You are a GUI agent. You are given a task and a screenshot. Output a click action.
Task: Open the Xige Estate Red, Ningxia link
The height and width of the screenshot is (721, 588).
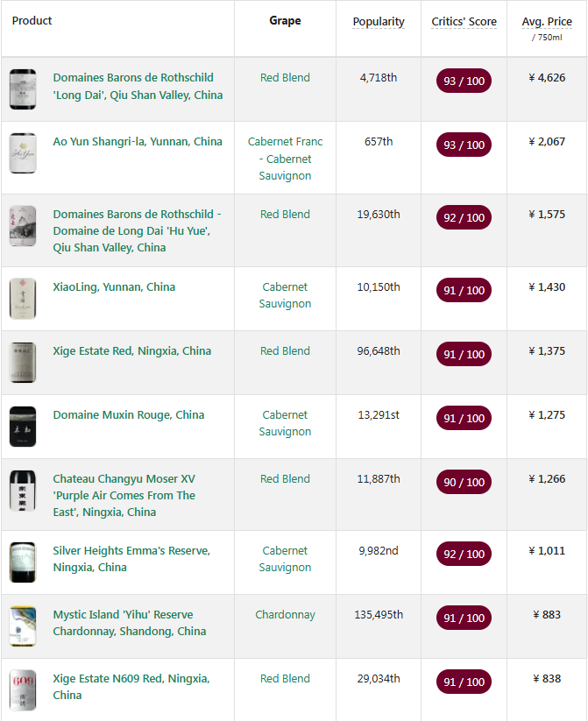(x=132, y=350)
